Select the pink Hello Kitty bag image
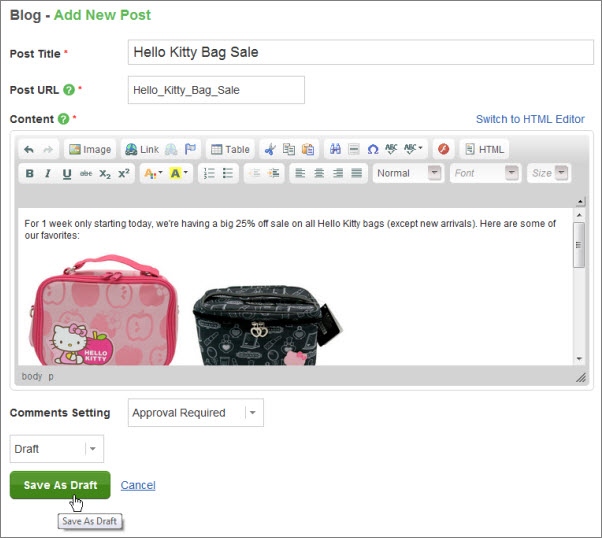 coord(103,310)
